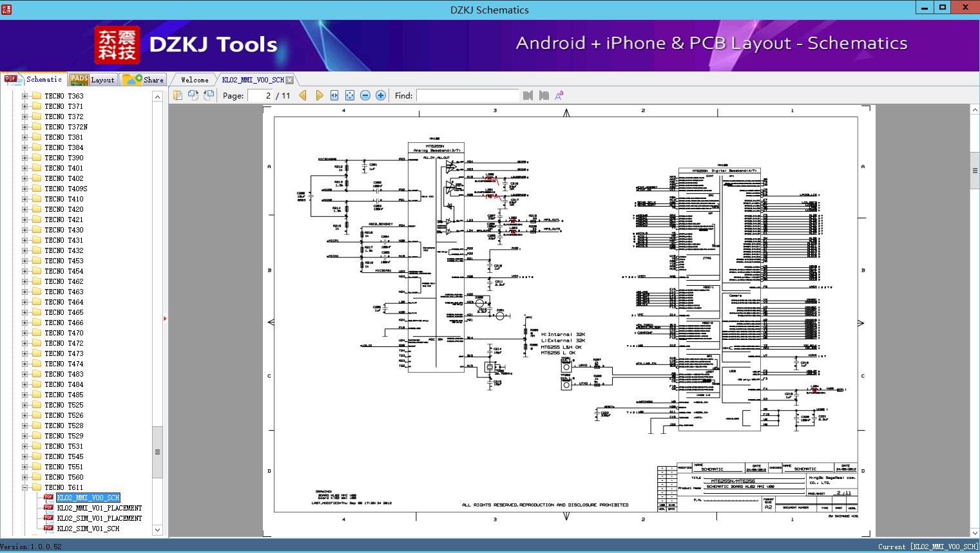980x553 pixels.
Task: Switch to the Schematic tab
Action: (x=34, y=79)
